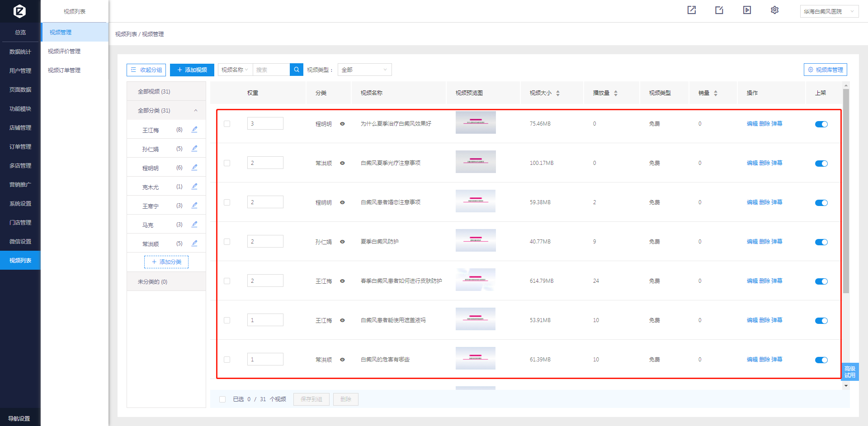Viewport: 868px width, 426px height.
Task: Check the box for 夏季白癜风防护 row
Action: click(x=227, y=242)
